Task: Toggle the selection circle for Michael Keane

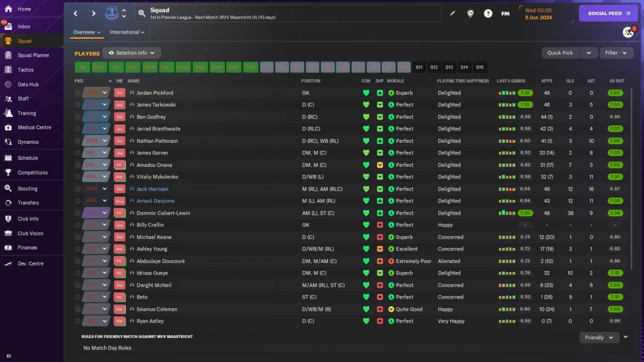Action: pyautogui.click(x=77, y=237)
